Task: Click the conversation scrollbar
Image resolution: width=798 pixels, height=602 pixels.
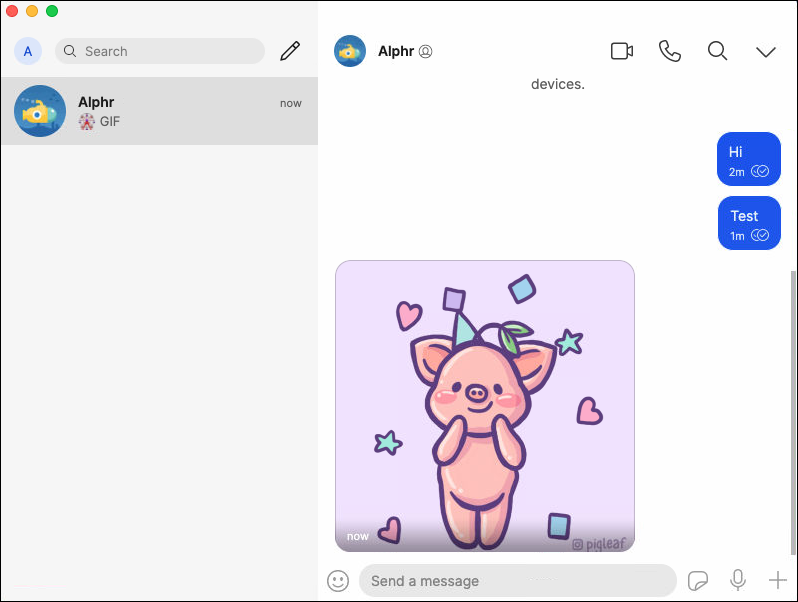Action: (793, 412)
